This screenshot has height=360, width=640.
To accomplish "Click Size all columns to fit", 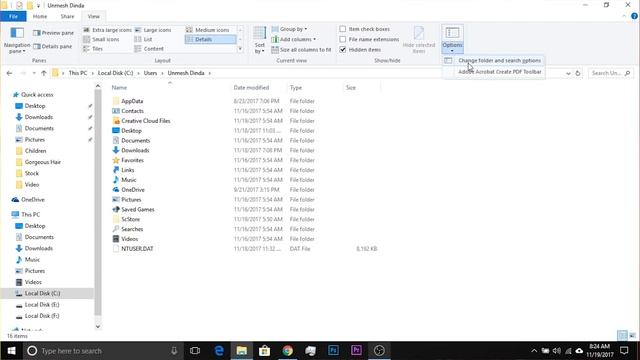I will [301, 50].
